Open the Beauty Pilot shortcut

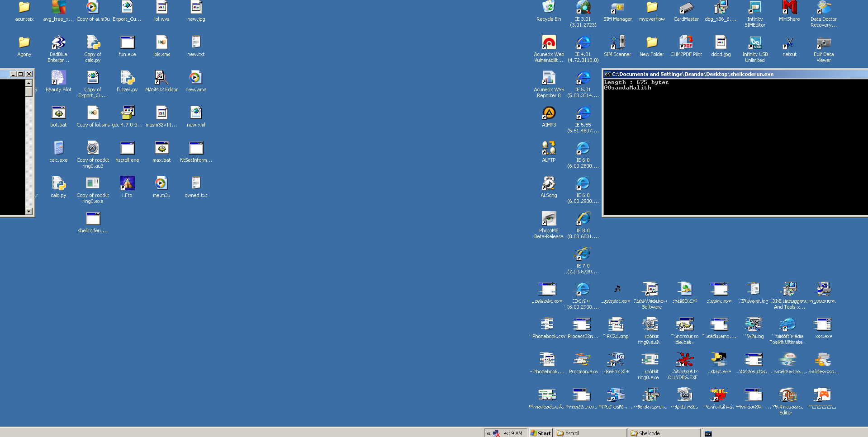(58, 78)
